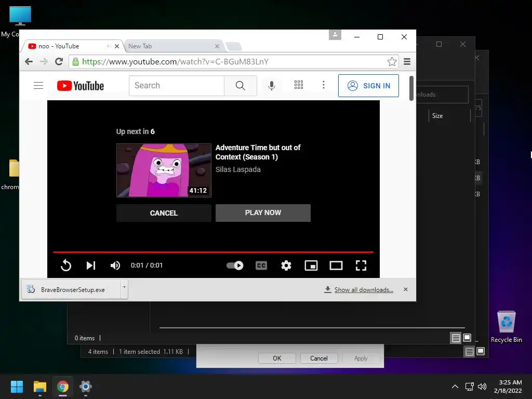Image resolution: width=532 pixels, height=399 pixels.
Task: Open Settings from the taskbar
Action: tap(86, 387)
